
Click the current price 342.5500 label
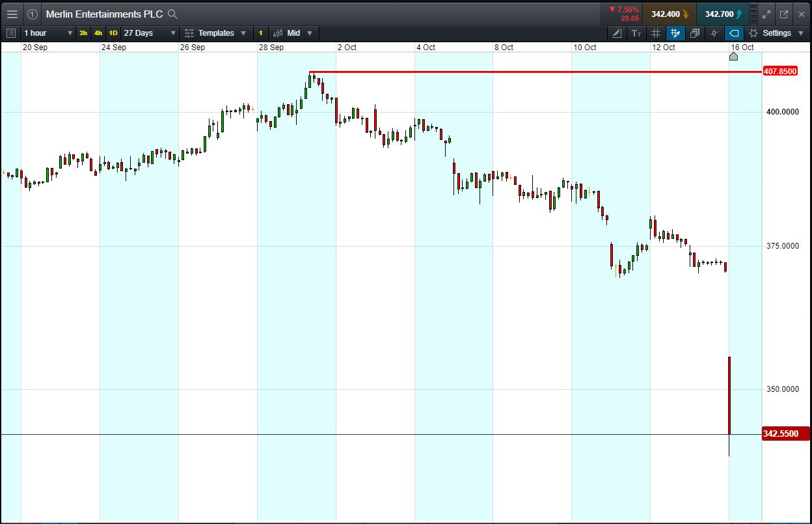point(785,434)
